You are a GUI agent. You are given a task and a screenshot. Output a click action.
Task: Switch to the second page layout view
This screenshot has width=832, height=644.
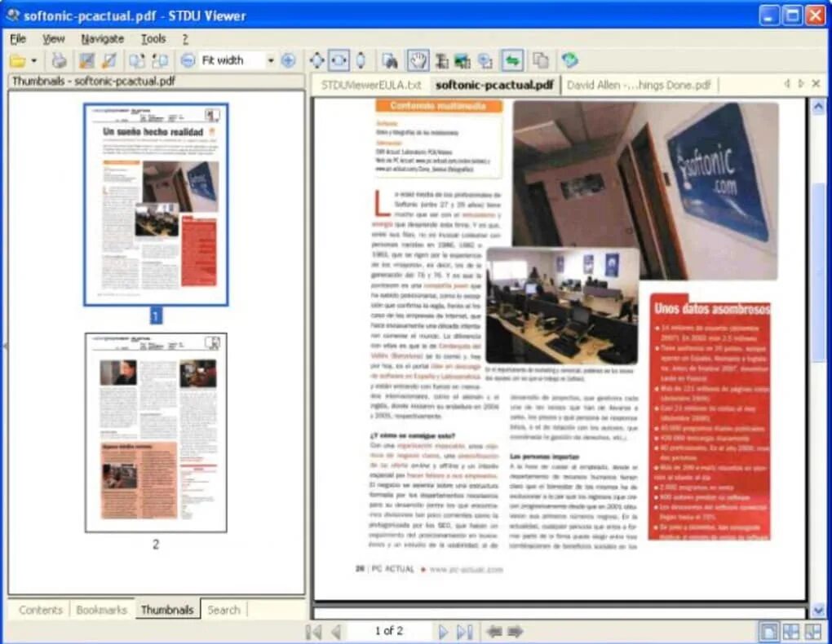click(x=791, y=631)
